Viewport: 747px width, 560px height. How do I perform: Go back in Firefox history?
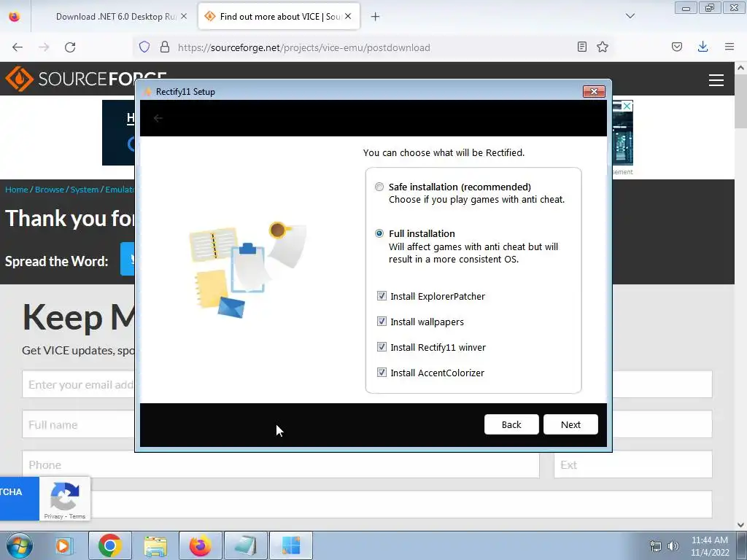18,47
